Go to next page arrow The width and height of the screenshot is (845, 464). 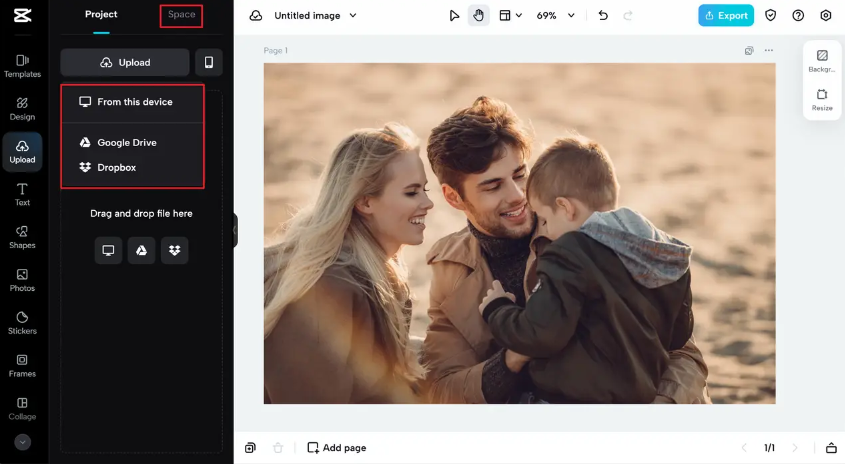[795, 448]
